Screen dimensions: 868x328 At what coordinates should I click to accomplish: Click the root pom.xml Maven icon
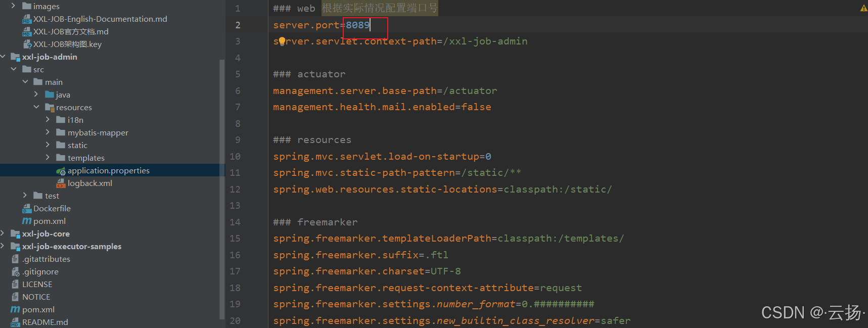pos(16,309)
